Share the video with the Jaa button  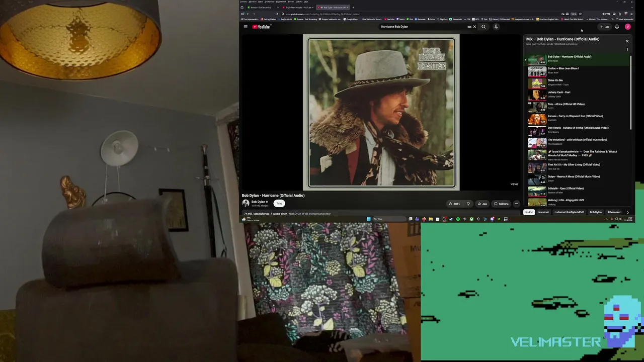pyautogui.click(x=482, y=204)
